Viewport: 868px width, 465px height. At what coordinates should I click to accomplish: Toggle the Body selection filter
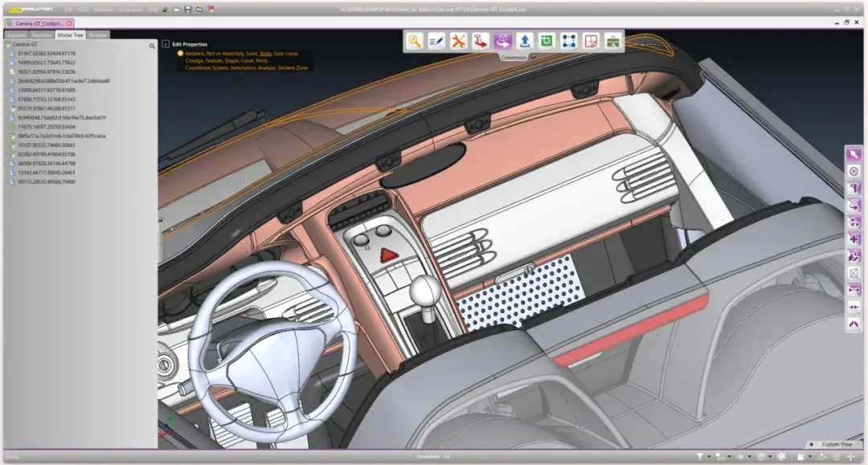tap(265, 54)
